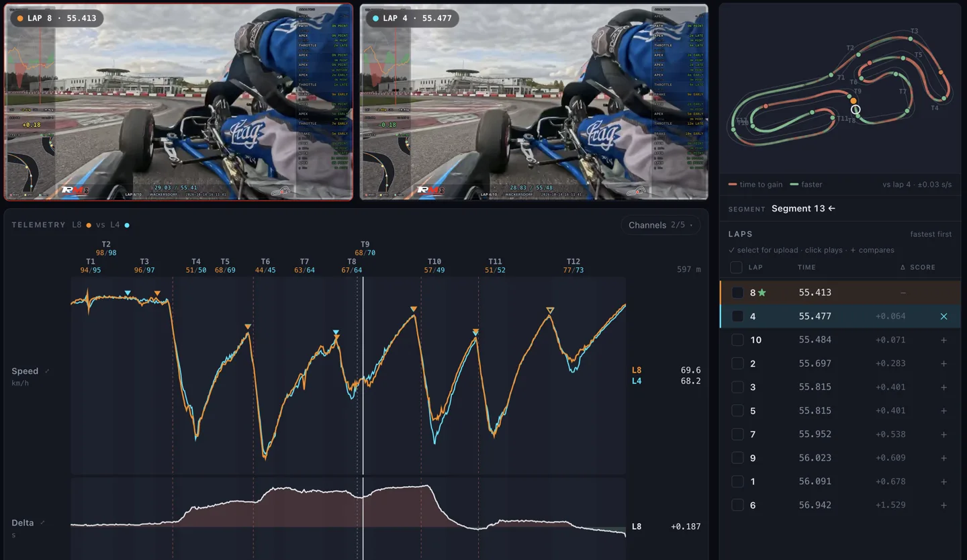Tick the checkbox for lap 3
The height and width of the screenshot is (560, 967).
[737, 387]
